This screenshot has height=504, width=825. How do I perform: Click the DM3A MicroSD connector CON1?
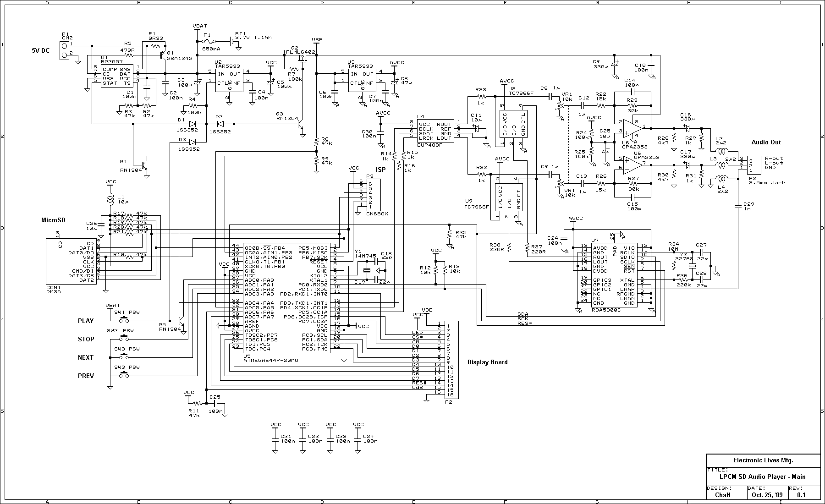[71, 261]
